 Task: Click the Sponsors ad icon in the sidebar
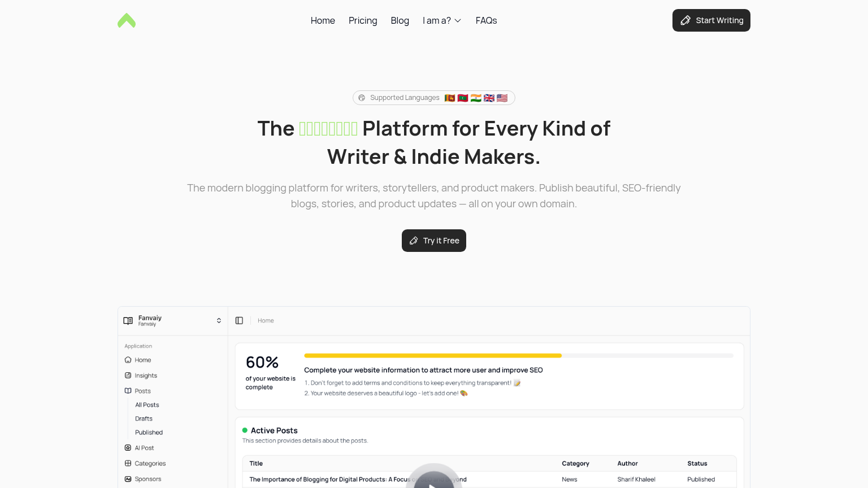click(x=128, y=479)
